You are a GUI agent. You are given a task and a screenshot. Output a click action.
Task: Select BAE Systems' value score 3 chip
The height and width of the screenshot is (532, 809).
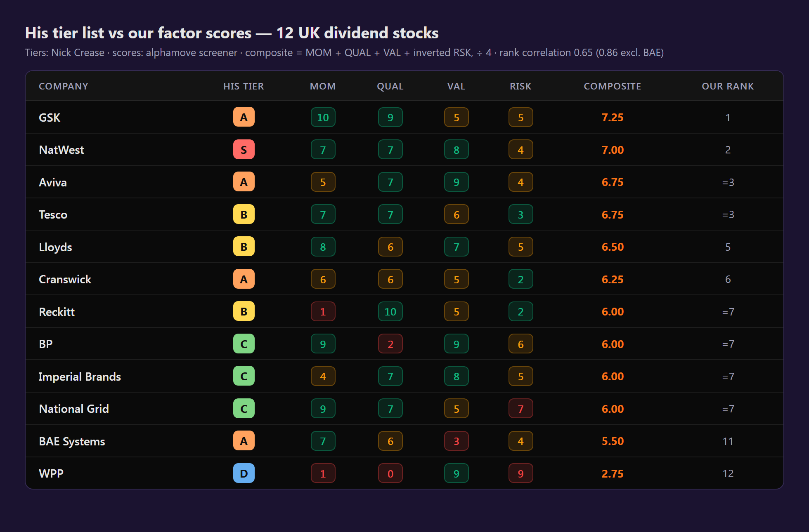tap(456, 441)
